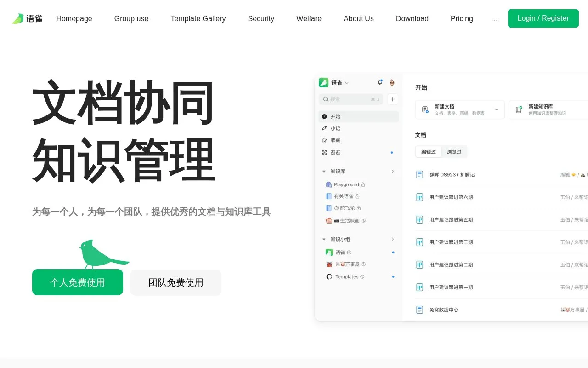Collapse the 知识库 section triangle
The image size is (588, 368).
[324, 172]
